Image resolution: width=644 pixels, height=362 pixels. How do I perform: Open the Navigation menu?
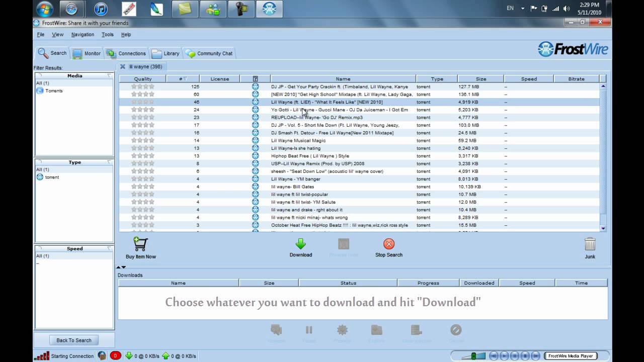(83, 35)
